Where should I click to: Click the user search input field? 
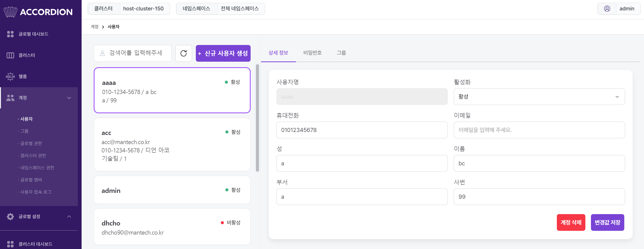point(133,53)
